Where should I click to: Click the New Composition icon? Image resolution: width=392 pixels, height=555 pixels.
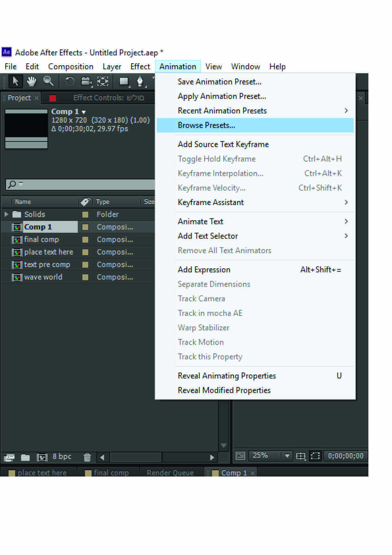[42, 457]
